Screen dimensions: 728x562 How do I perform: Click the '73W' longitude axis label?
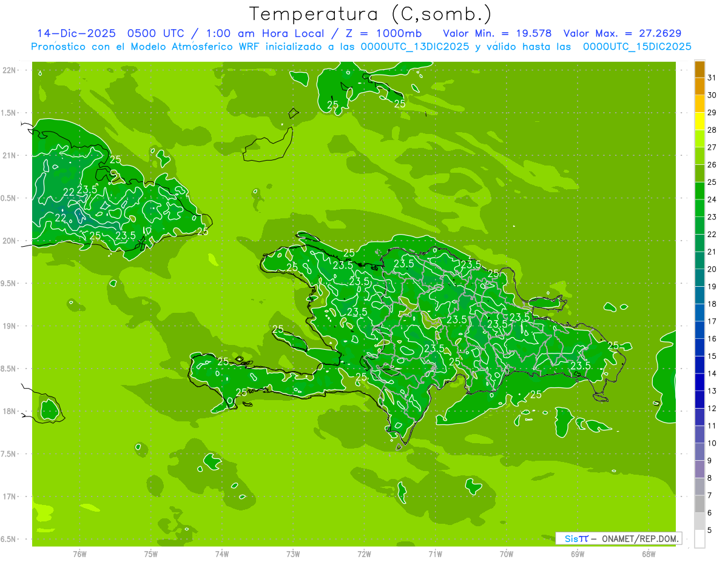(x=293, y=554)
